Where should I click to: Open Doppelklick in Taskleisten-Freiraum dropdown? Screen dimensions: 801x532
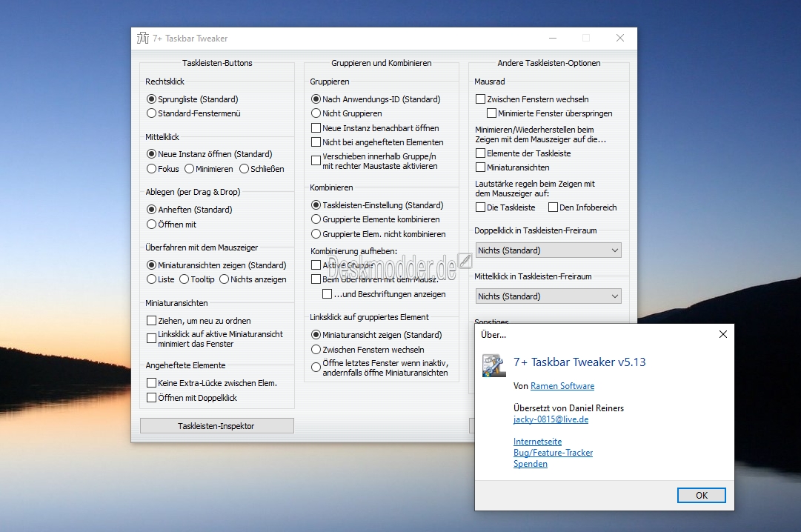(x=548, y=250)
